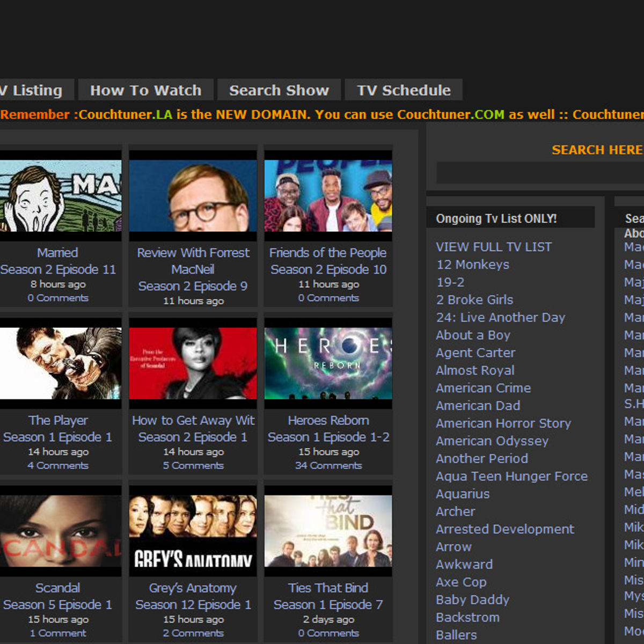This screenshot has height=644, width=644.
Task: Click Ties That Bind Season 1 Episode 7
Action: click(328, 605)
